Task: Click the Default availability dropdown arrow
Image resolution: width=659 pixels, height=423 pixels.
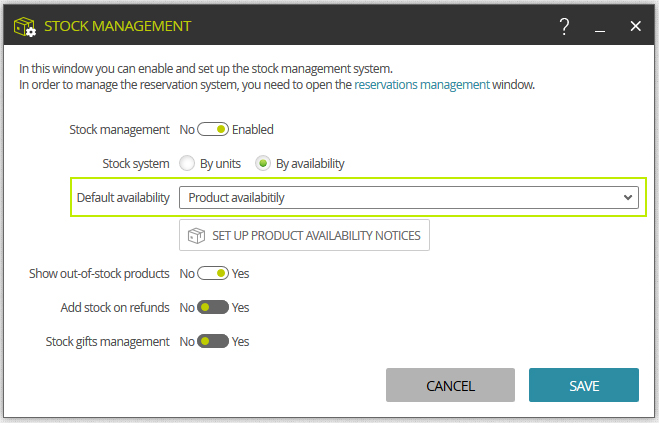Action: tap(628, 197)
